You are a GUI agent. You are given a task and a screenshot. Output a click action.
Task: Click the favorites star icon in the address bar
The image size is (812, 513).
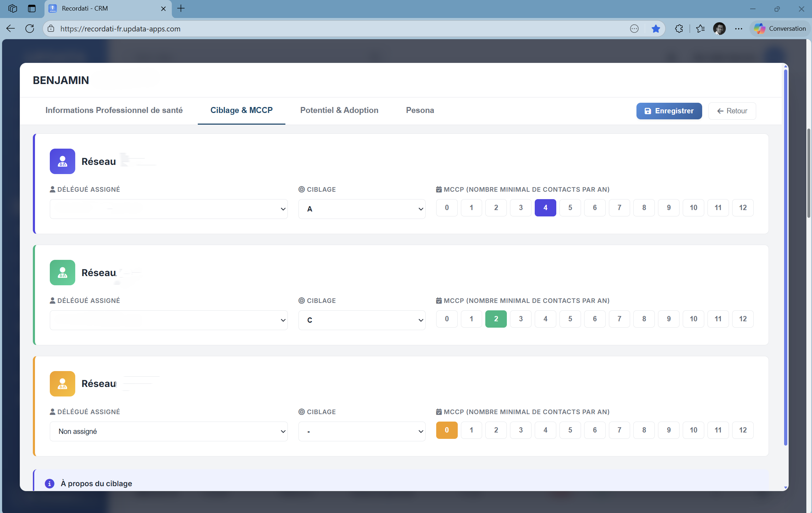tap(656, 29)
